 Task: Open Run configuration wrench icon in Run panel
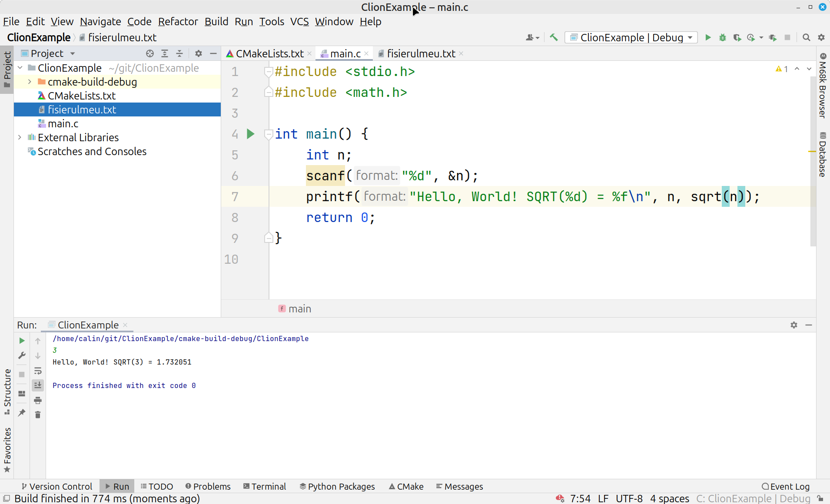[x=22, y=355]
